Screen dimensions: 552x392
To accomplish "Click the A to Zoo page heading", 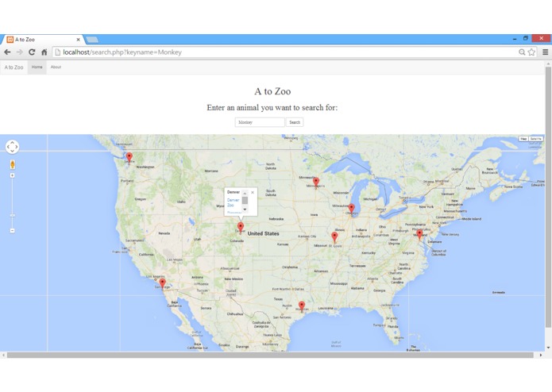I will pyautogui.click(x=272, y=91).
